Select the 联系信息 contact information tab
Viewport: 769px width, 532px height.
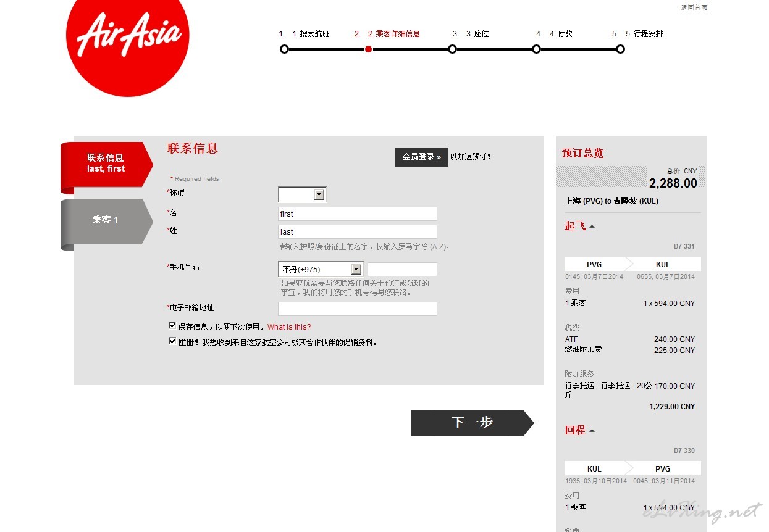106,163
